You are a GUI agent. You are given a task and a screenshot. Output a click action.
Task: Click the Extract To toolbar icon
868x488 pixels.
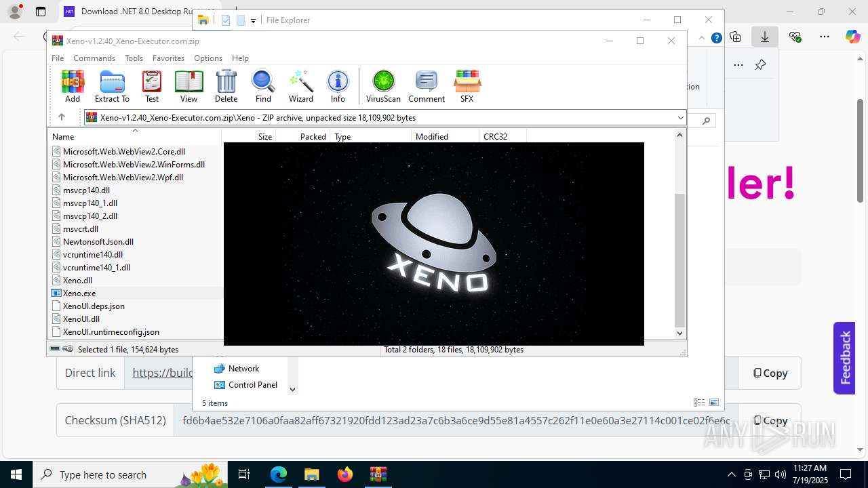coord(112,86)
